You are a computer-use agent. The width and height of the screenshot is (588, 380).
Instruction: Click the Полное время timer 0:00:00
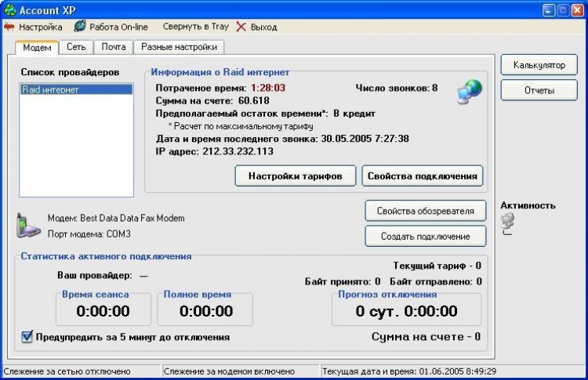click(206, 311)
